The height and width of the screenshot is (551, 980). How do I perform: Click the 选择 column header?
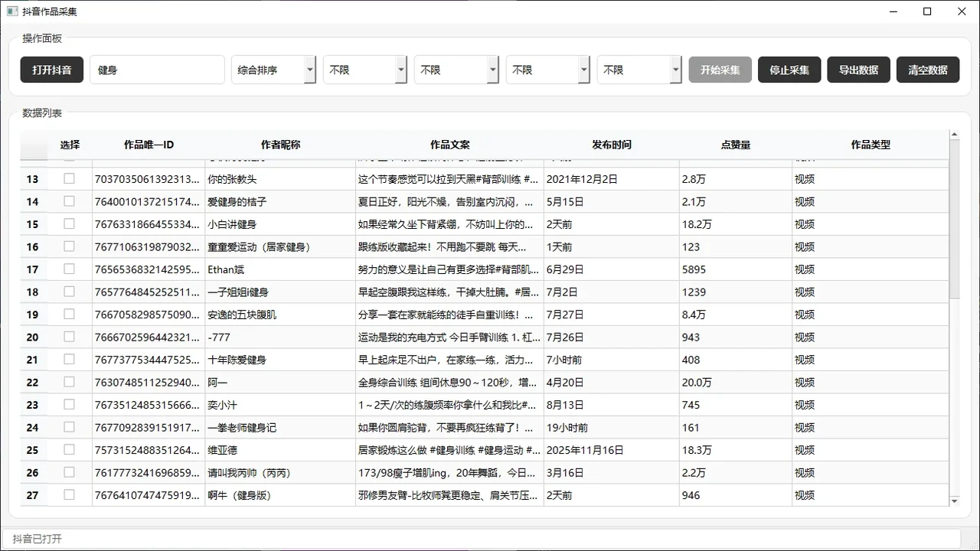(x=70, y=145)
